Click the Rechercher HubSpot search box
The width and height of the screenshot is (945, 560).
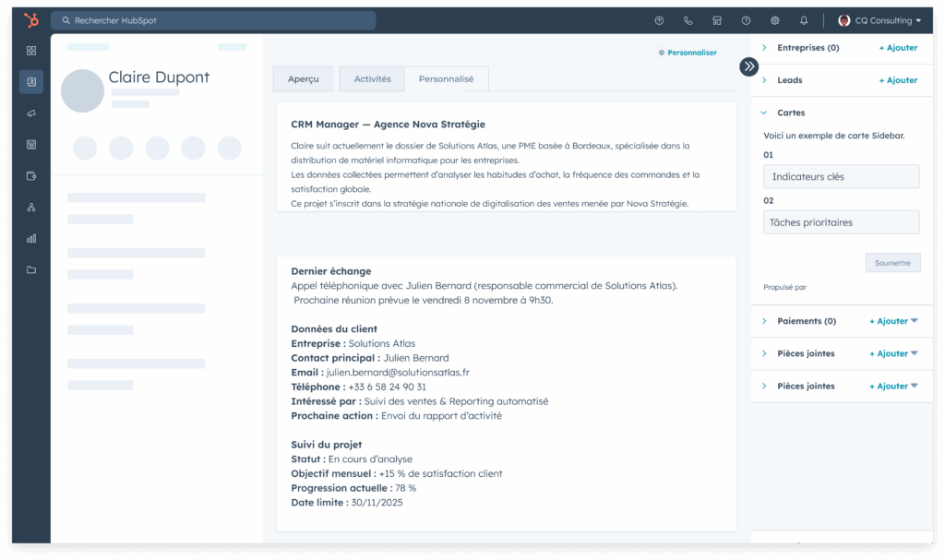tap(213, 20)
